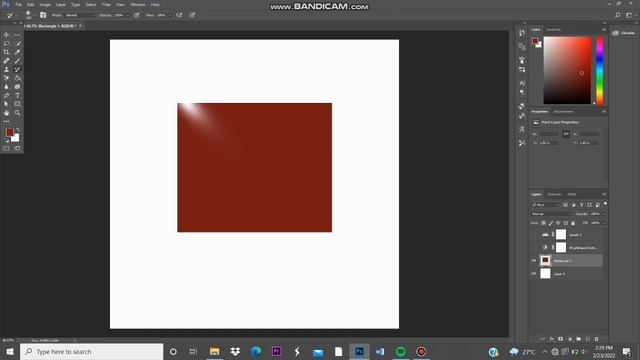Toggle layer filtering switch on/off
The height and width of the screenshot is (360, 640).
pos(605,204)
